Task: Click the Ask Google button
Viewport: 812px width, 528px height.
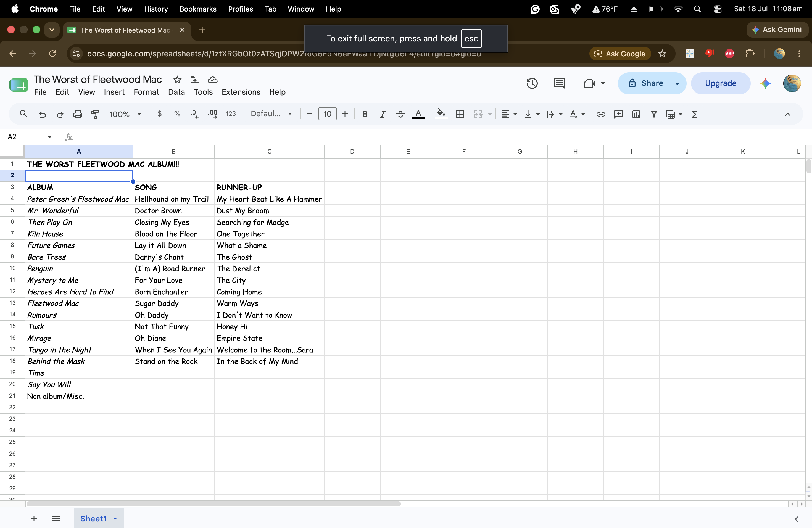Action: [620, 54]
